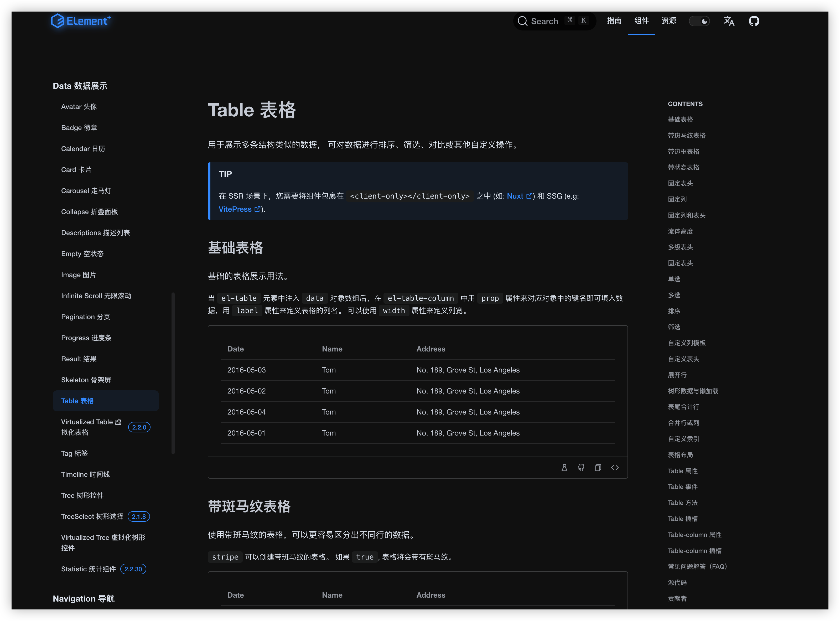Viewport: 840px width, 621px height.
Task: Select the 2016-05-03 date cell
Action: 247,370
